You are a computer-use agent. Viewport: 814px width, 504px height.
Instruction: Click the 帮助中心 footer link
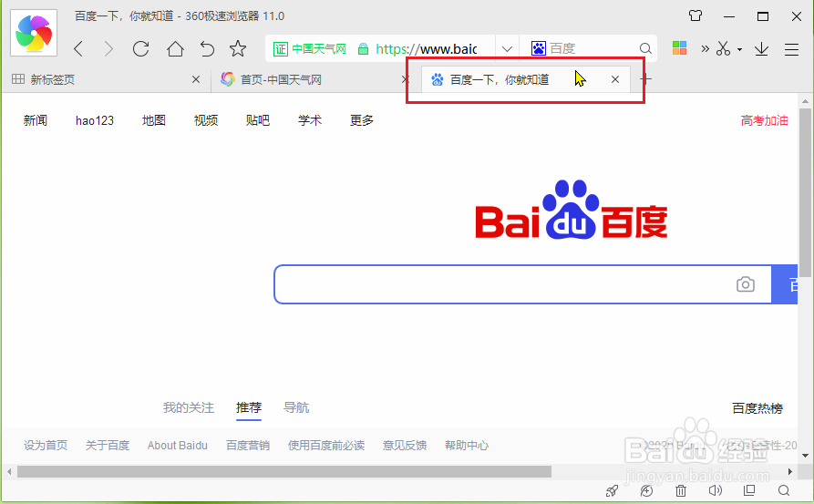[x=467, y=446]
